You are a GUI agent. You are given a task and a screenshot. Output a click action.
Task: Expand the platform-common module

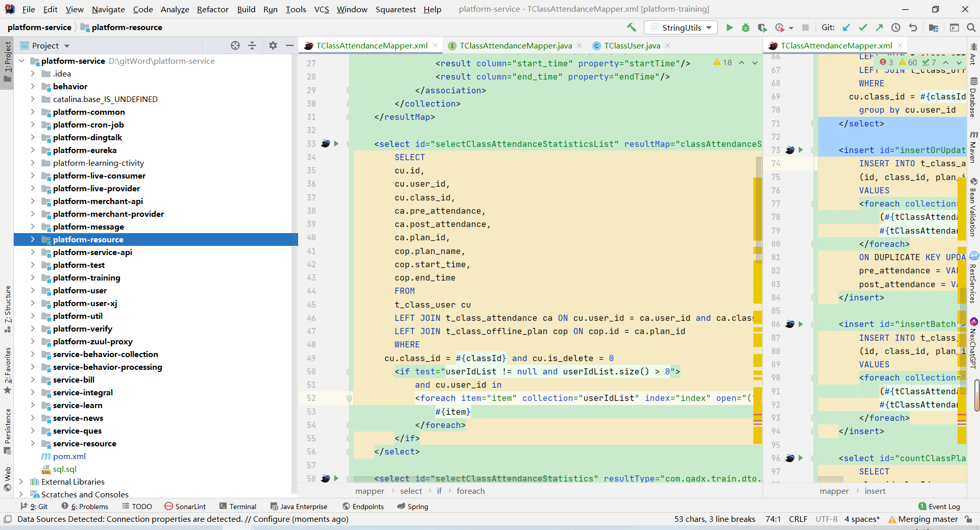[33, 112]
